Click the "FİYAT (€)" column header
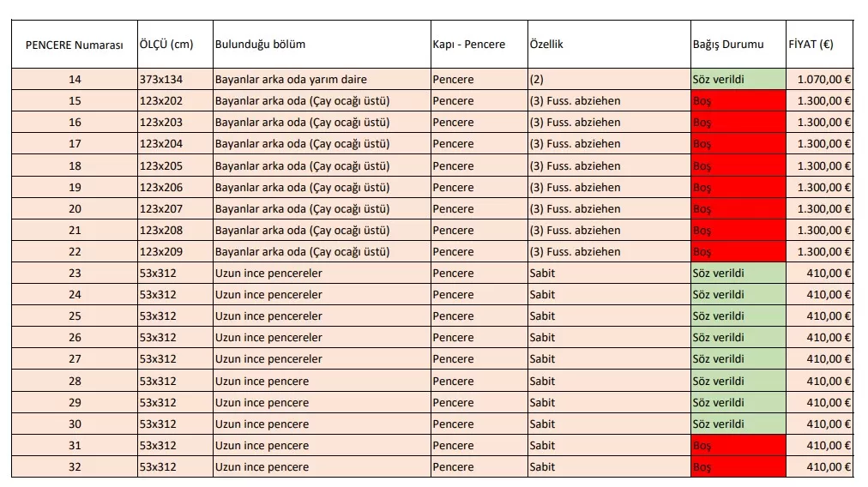The image size is (868, 487). pyautogui.click(x=810, y=45)
